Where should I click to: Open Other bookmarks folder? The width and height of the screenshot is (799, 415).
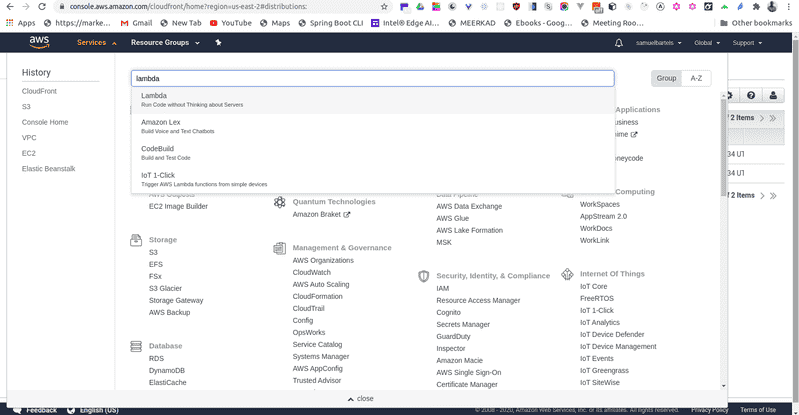click(756, 23)
